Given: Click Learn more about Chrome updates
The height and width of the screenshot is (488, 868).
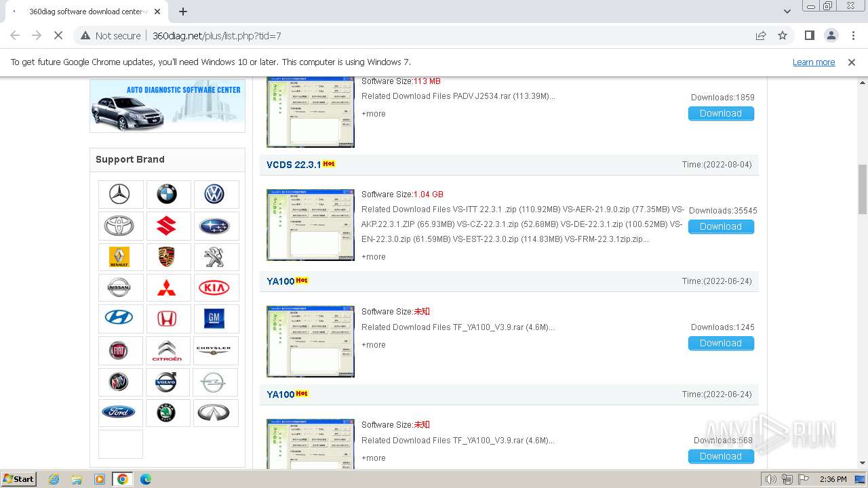Looking at the screenshot, I should (814, 62).
